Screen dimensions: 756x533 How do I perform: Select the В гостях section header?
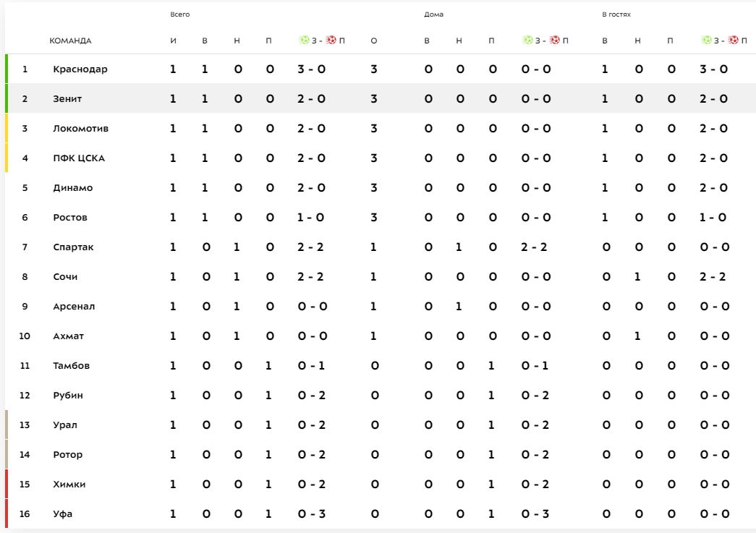[616, 14]
